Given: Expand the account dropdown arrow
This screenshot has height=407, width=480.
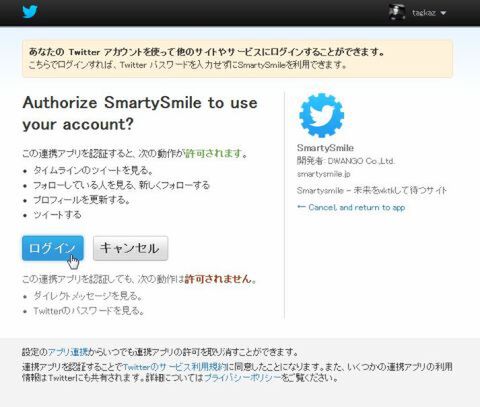Looking at the screenshot, I should 443,13.
